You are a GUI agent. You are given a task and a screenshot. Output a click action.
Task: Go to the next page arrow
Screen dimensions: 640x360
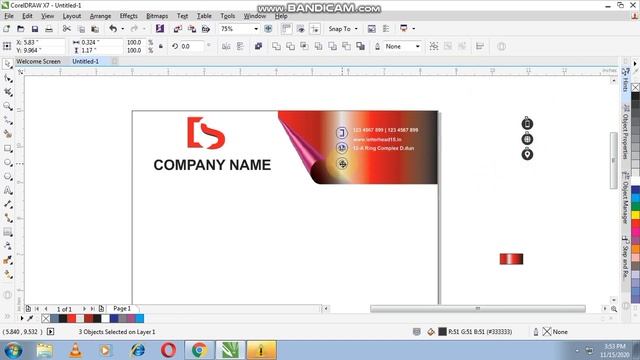coord(84,309)
